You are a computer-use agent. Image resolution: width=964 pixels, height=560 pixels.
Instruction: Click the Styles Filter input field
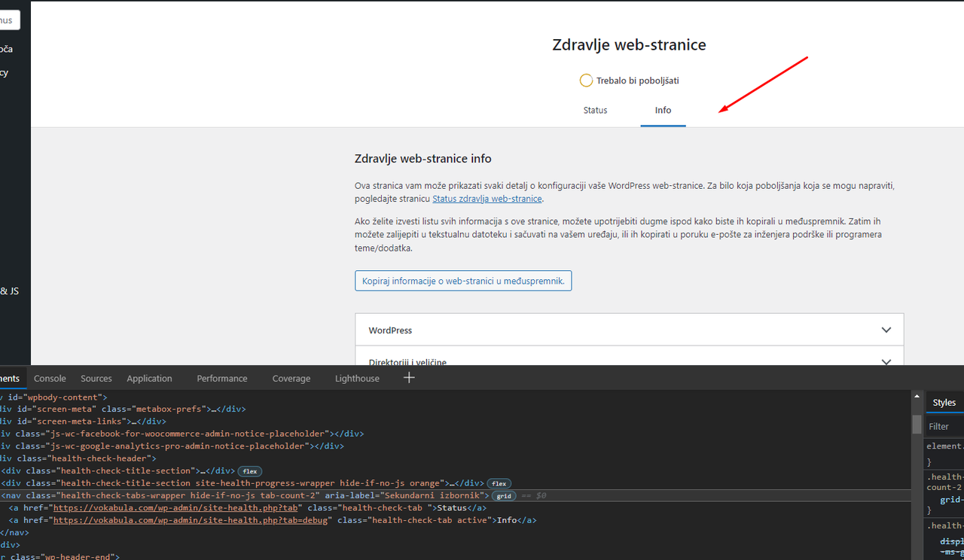tap(945, 426)
